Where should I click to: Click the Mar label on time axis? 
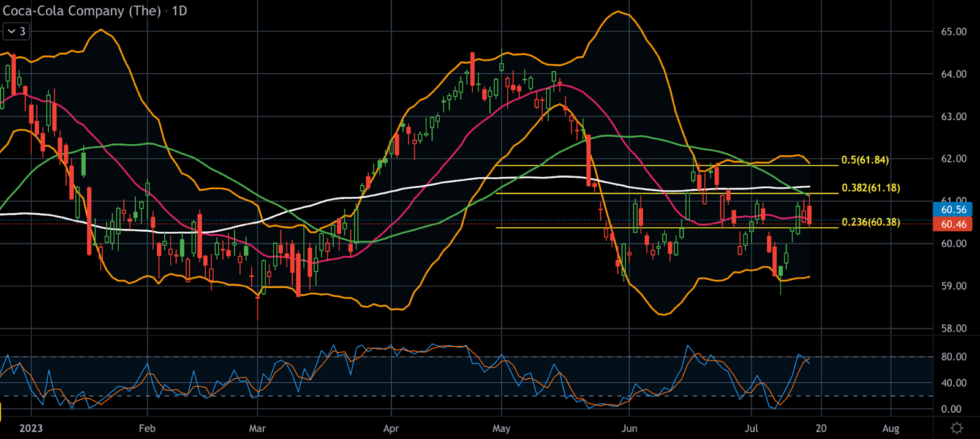coord(257,429)
